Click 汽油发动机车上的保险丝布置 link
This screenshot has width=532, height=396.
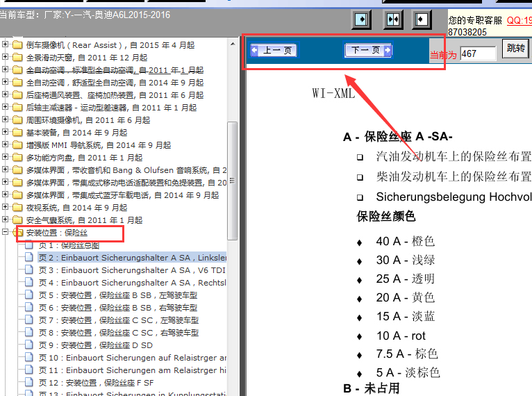(x=454, y=156)
